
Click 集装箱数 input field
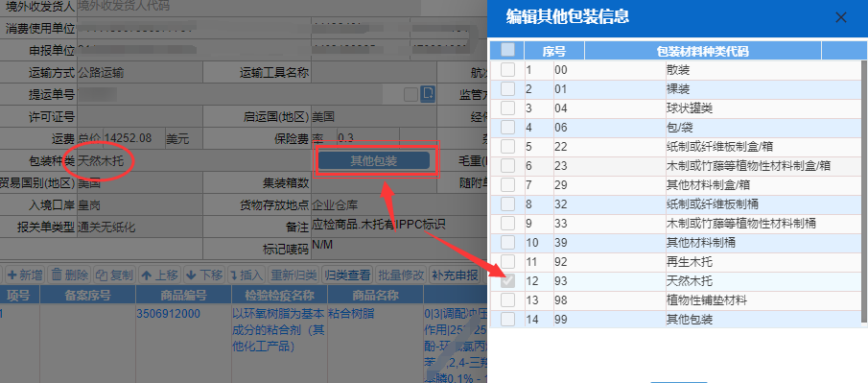coord(374,183)
